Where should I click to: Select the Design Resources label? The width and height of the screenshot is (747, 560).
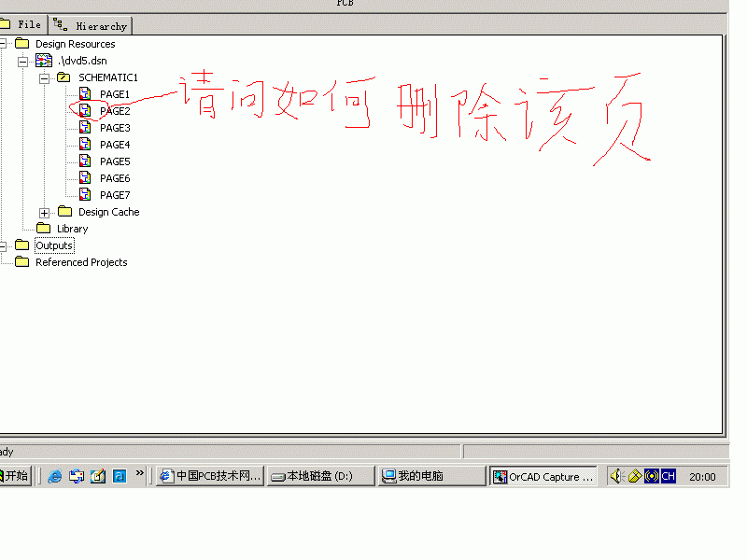76,44
